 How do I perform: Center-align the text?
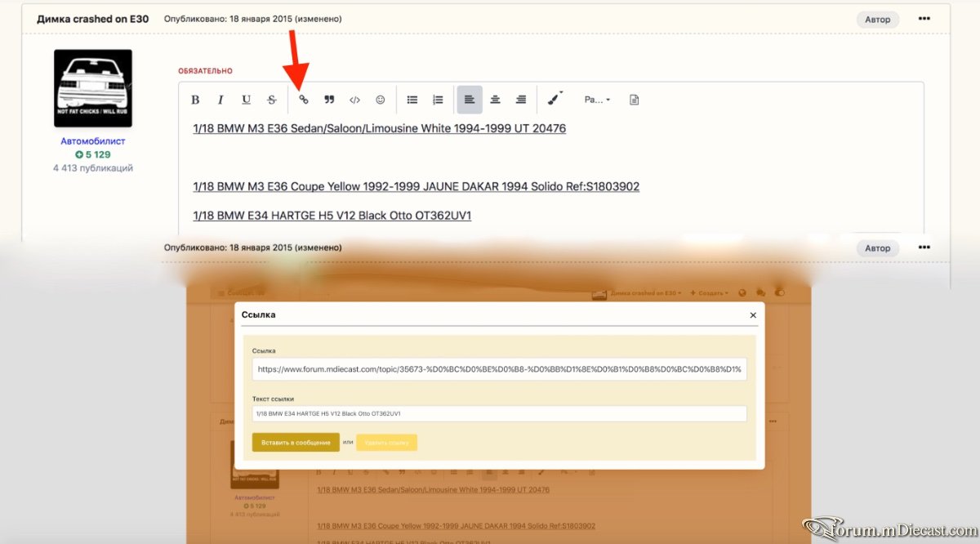495,100
